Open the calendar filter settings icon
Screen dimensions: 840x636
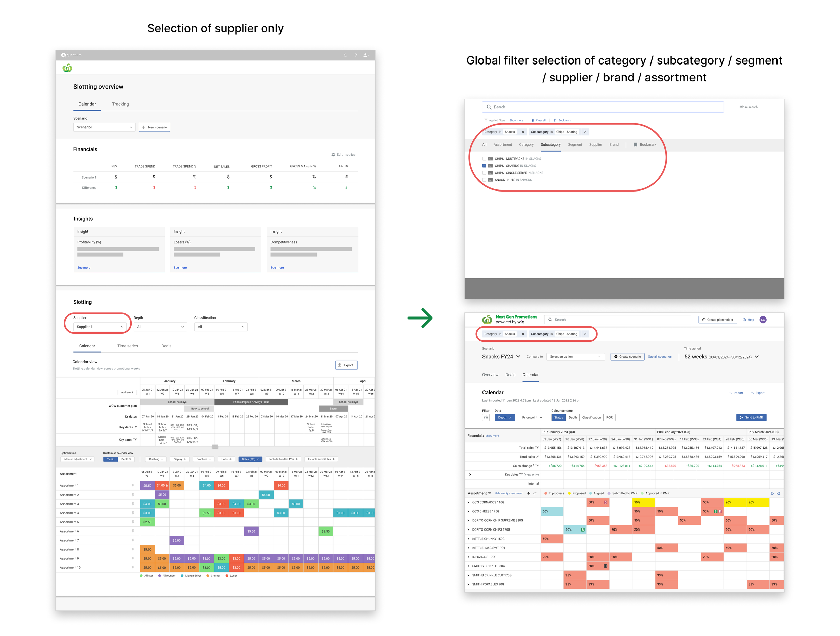(x=485, y=417)
